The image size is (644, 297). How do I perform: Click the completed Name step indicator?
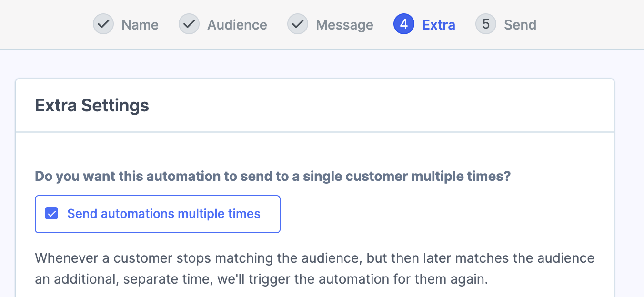[126, 24]
